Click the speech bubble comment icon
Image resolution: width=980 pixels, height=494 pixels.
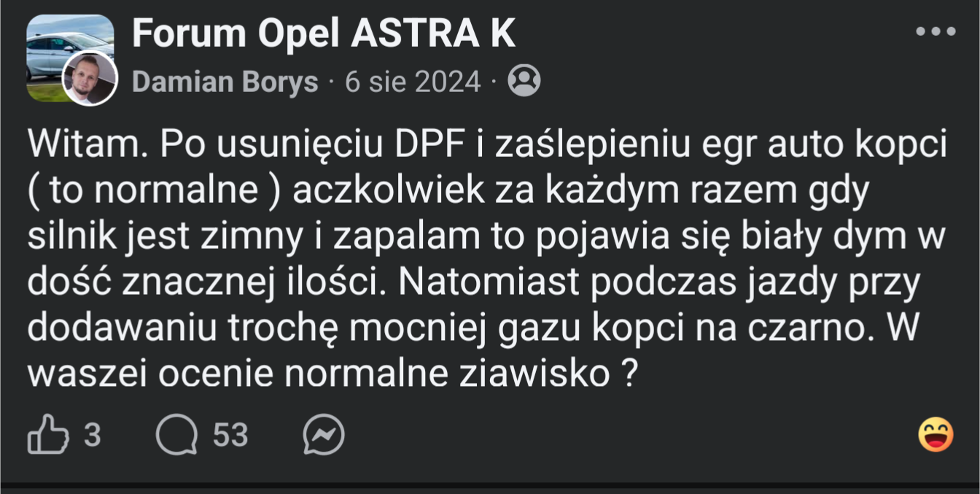[x=176, y=436]
